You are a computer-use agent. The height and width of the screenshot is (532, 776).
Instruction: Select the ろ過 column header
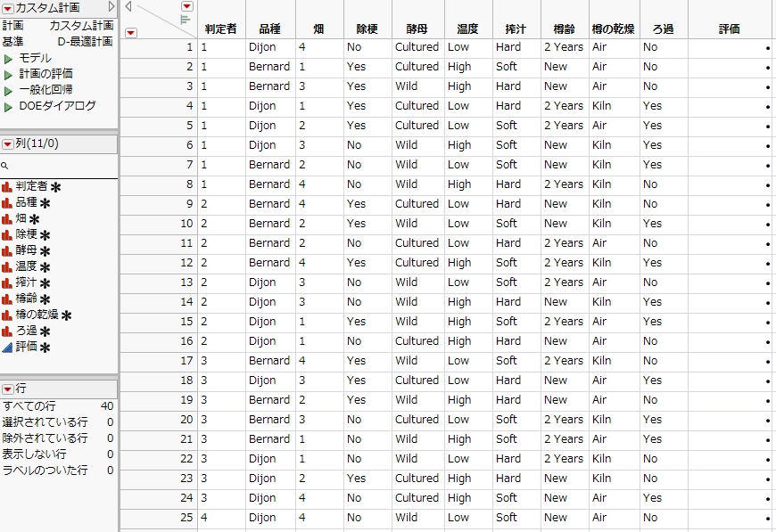(663, 29)
